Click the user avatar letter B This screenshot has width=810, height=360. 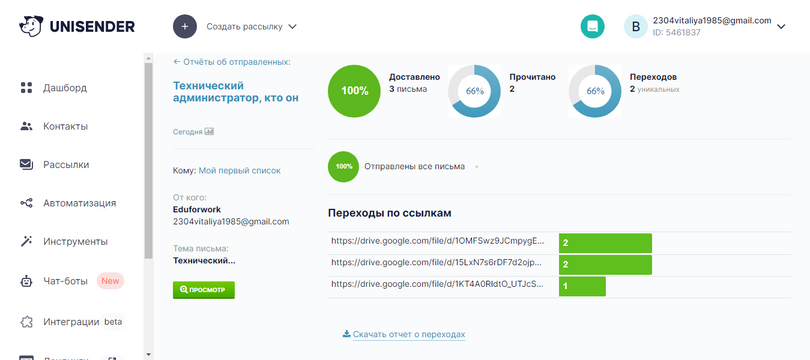(636, 26)
